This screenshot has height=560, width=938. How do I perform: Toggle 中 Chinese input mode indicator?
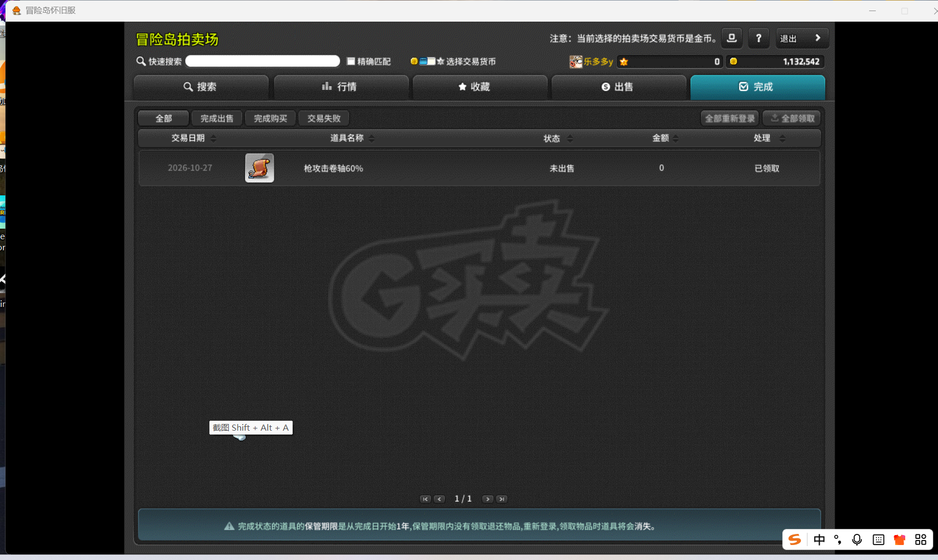point(819,539)
